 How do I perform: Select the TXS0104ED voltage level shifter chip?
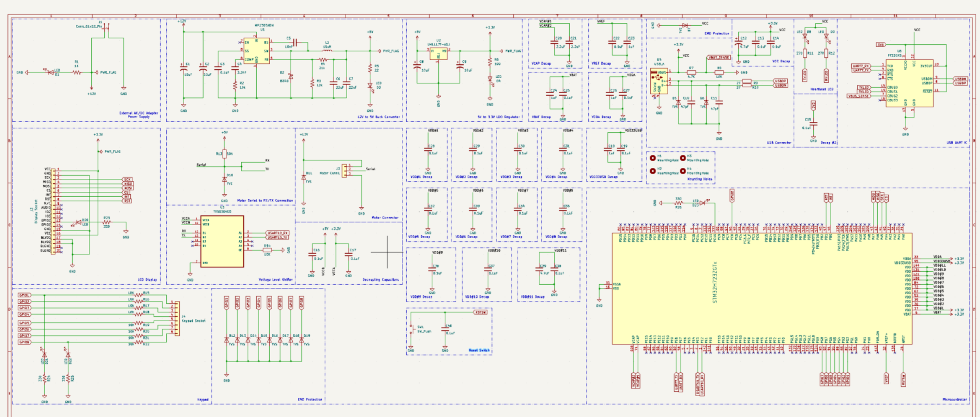[222, 241]
